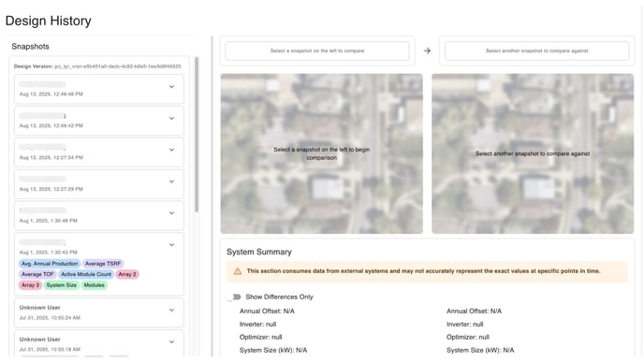Collapse snapshot dated Aug 1, 2025, 1:30:43 PM
The width and height of the screenshot is (644, 362).
pos(171,245)
